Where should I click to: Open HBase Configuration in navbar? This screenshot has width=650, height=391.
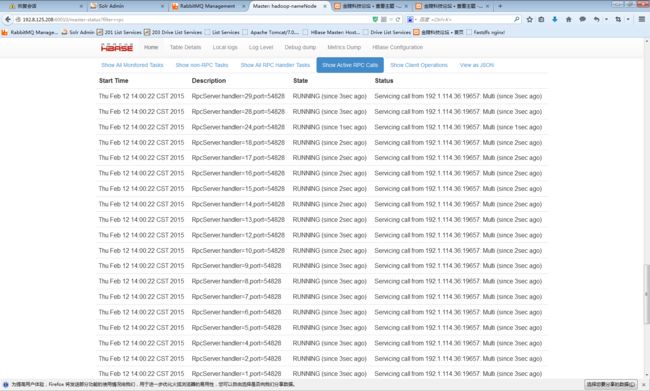pos(398,47)
